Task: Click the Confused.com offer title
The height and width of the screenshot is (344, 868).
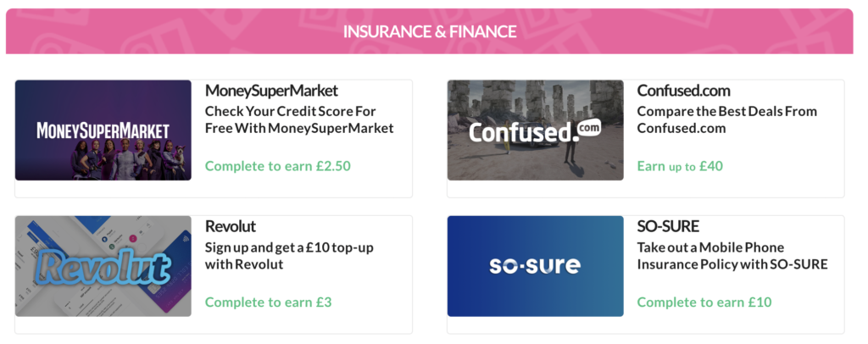Action: [684, 90]
